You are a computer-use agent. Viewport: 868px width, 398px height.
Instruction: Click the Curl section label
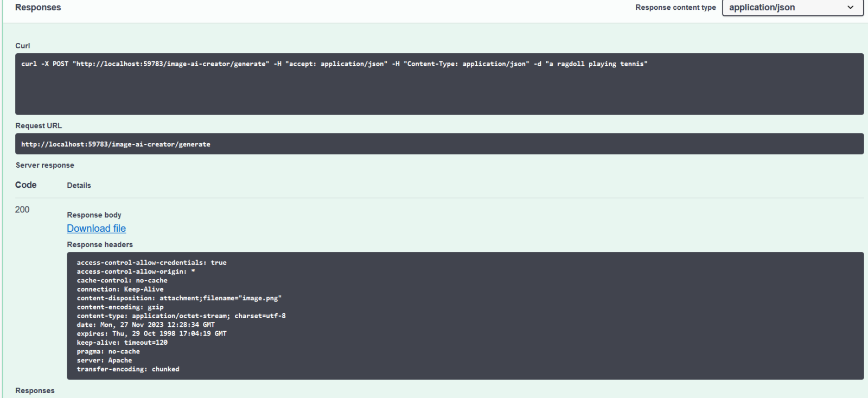click(23, 46)
